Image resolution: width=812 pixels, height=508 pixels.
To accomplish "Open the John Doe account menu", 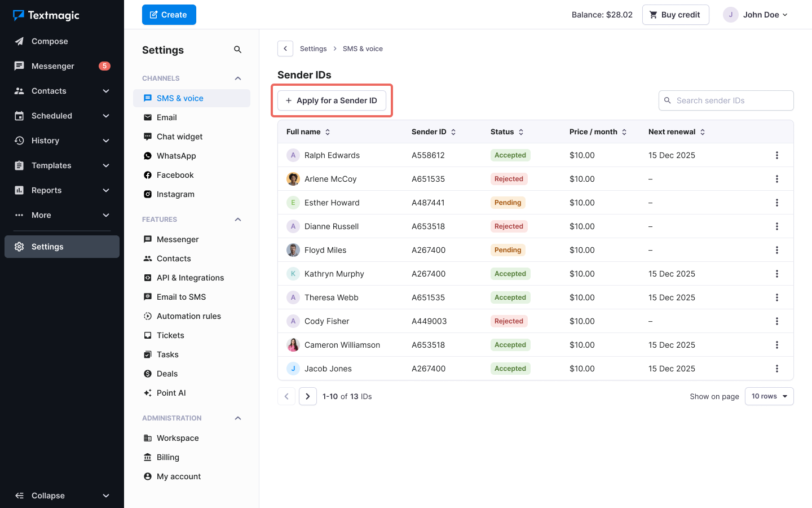I will pyautogui.click(x=756, y=15).
